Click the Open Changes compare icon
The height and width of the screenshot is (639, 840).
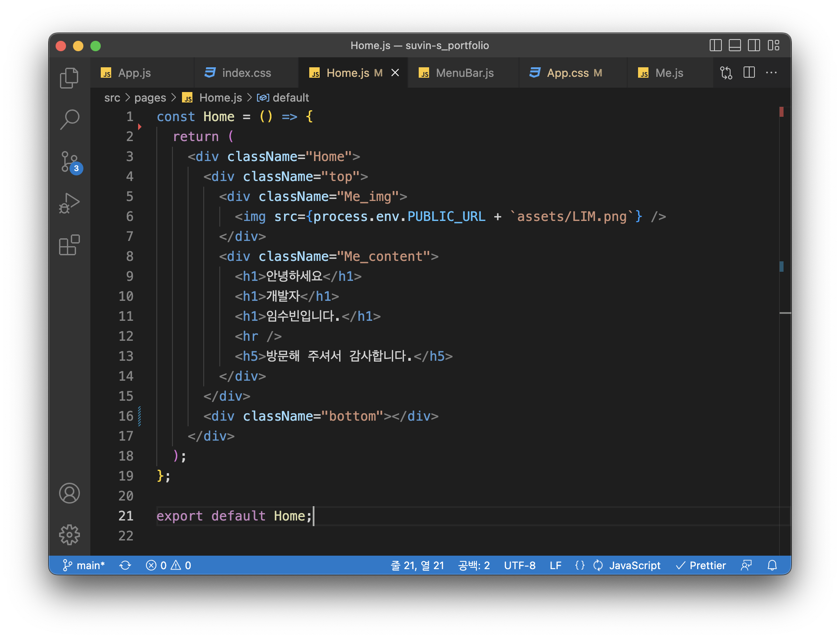pos(726,72)
